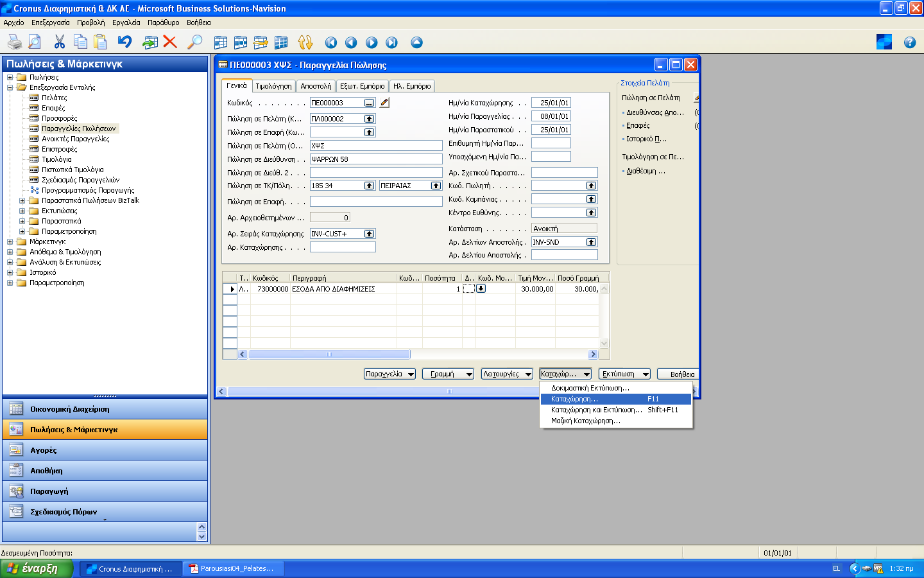Click the Print toolbar icon

(x=14, y=42)
